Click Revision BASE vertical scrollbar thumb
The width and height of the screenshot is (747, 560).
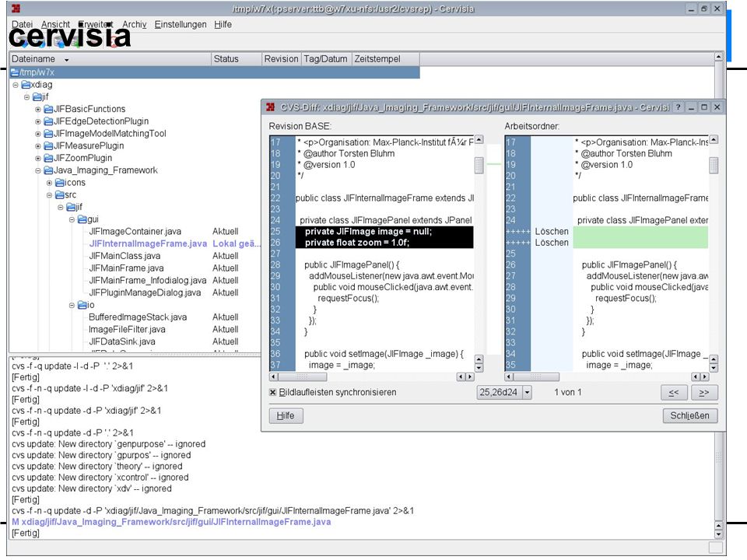coord(479,166)
